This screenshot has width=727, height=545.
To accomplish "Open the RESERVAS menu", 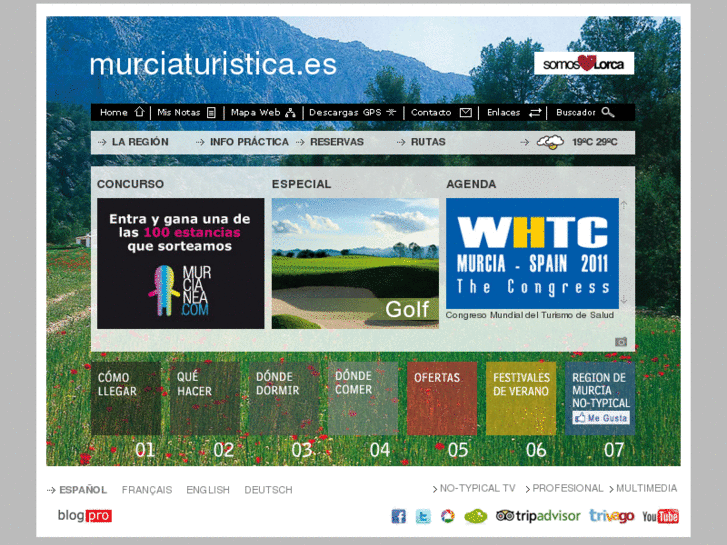I will (x=337, y=142).
